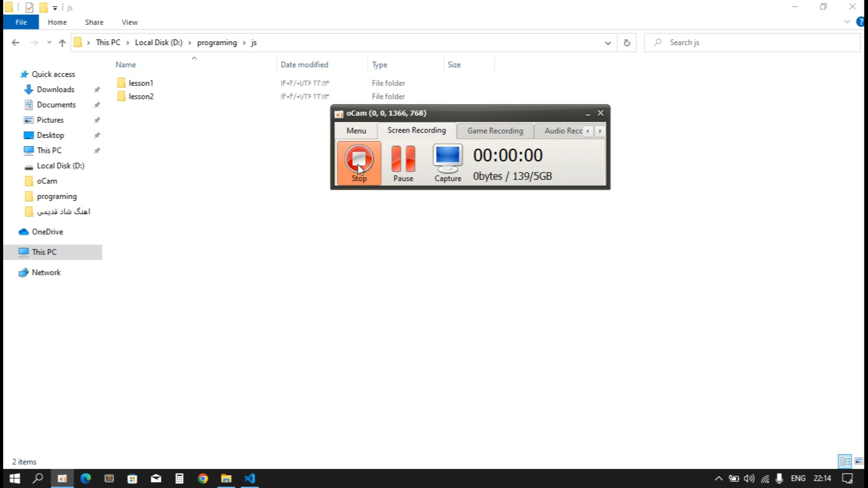Open the volume control in system tray
This screenshot has width=868, height=488.
749,479
